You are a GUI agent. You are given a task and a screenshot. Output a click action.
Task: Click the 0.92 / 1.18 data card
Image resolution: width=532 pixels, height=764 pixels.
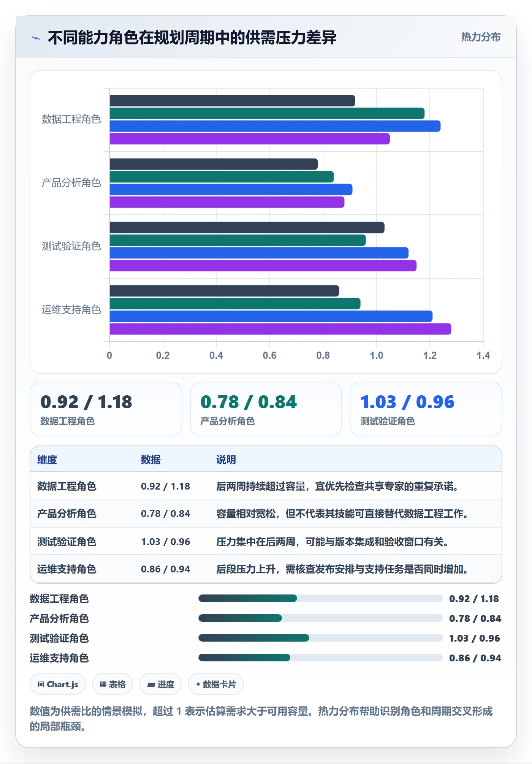click(x=106, y=409)
